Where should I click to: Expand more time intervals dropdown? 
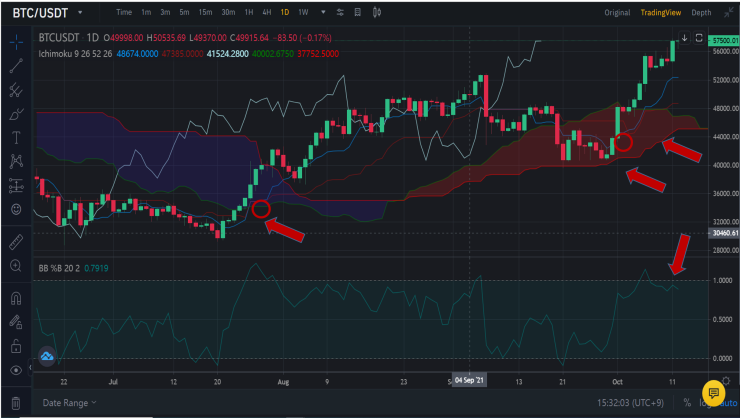[x=323, y=12]
